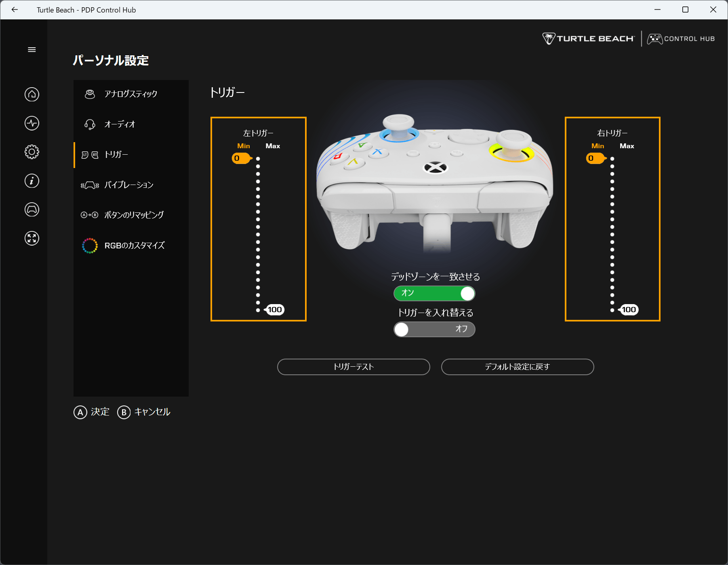The image size is (728, 565).
Task: Click the back arrow in title bar
Action: click(15, 10)
